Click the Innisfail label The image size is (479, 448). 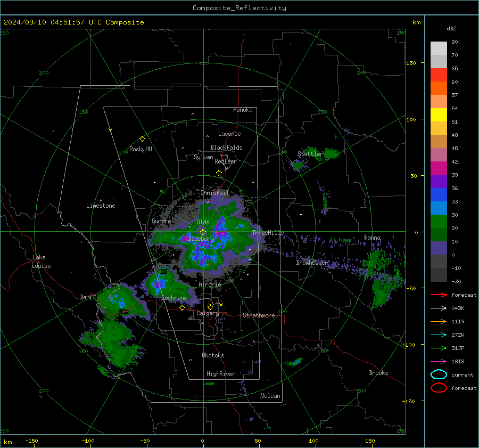[x=214, y=193]
